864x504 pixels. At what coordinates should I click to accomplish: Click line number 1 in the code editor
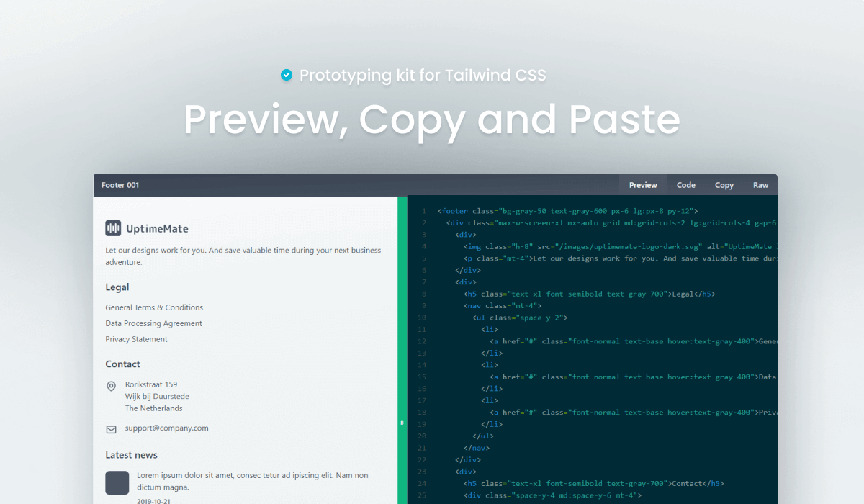click(423, 210)
